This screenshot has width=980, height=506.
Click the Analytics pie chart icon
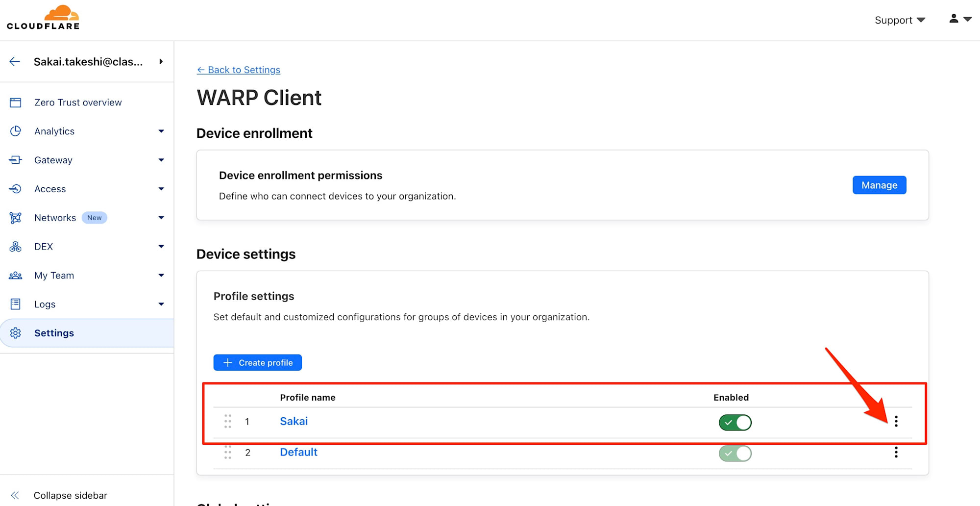tap(16, 131)
